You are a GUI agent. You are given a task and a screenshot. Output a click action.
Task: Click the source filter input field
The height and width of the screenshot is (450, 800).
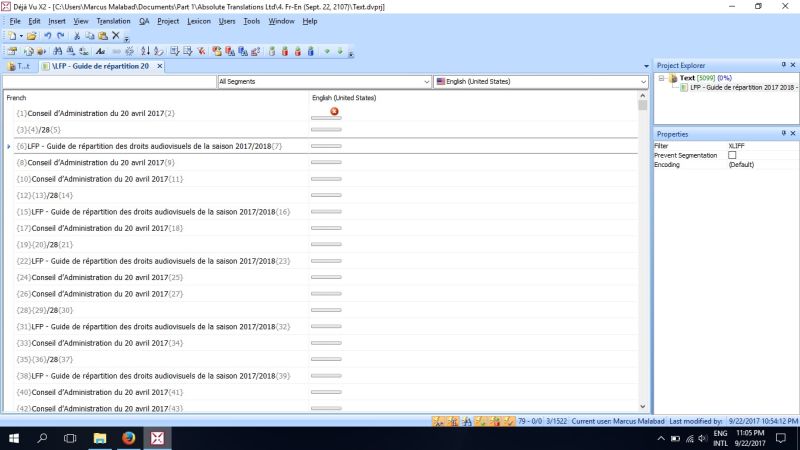110,82
